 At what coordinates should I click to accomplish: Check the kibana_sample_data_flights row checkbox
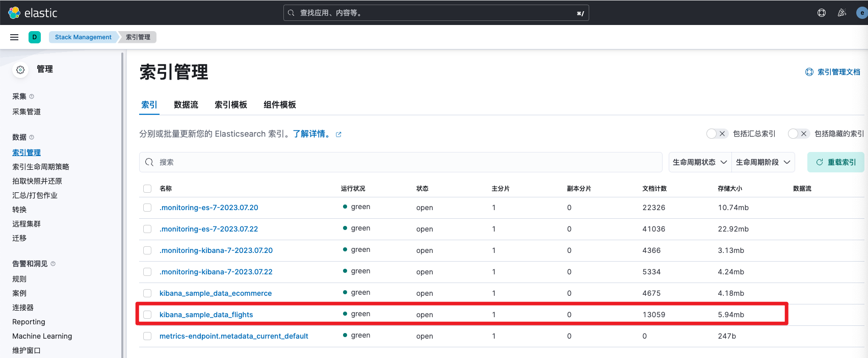point(147,315)
